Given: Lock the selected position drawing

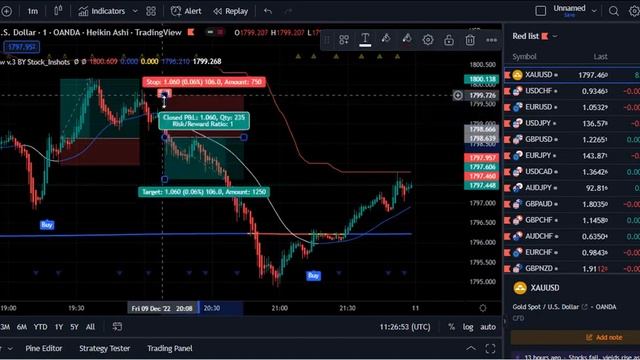Looking at the screenshot, I should (x=449, y=40).
